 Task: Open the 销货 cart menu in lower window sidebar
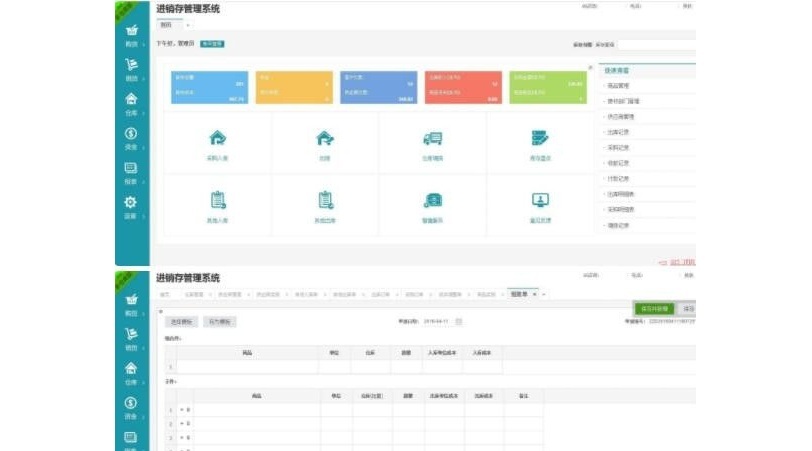click(x=132, y=339)
